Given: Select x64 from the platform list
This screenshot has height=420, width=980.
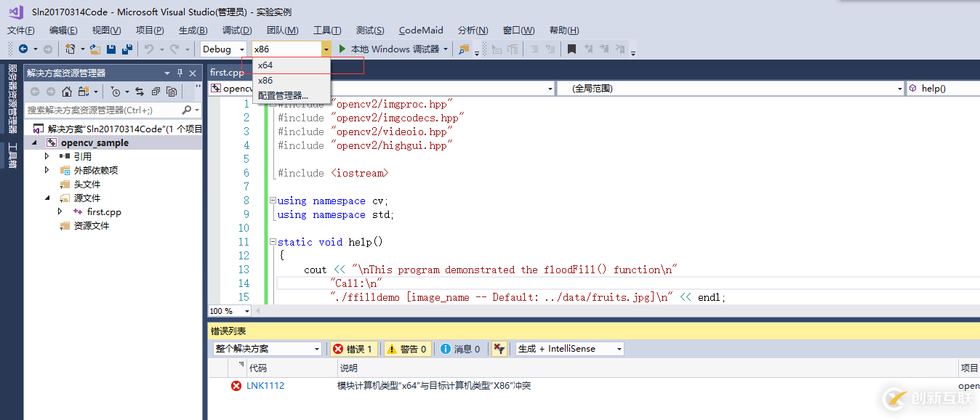Looking at the screenshot, I should click(x=292, y=65).
